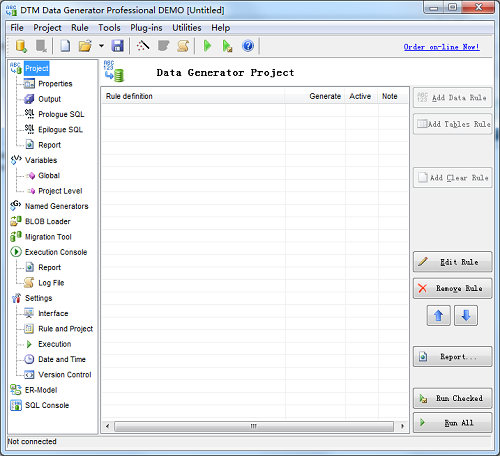Click the green run arrow in toolbar
The image size is (500, 456).
[207, 46]
